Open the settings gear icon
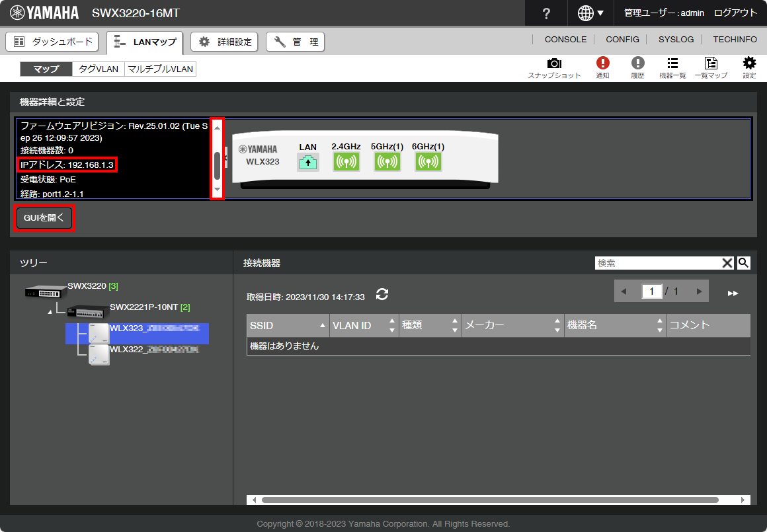 749,63
